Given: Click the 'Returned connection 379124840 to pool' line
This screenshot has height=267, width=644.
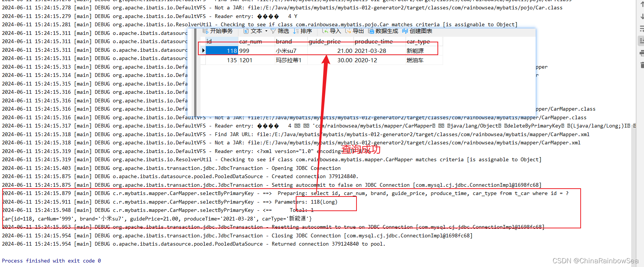Looking at the screenshot, I should 194,244.
